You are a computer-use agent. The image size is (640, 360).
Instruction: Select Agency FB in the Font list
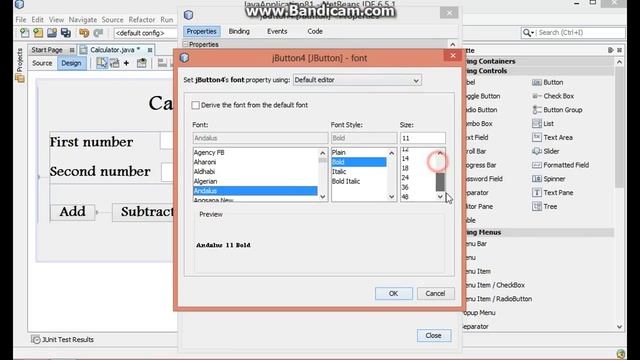tap(209, 153)
